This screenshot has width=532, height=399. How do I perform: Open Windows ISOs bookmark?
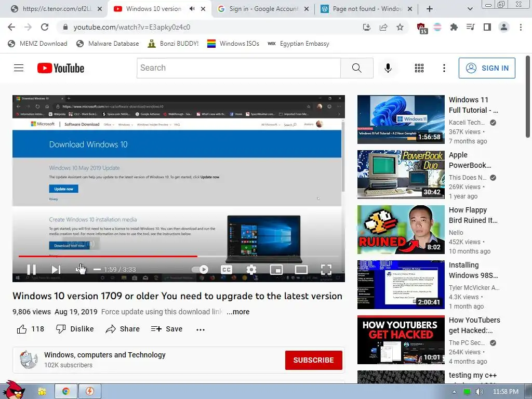[x=233, y=44]
